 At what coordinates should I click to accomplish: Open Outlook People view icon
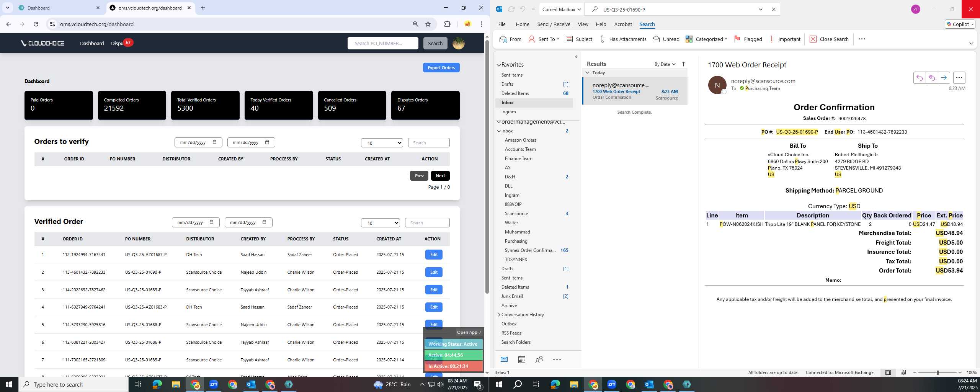(539, 359)
